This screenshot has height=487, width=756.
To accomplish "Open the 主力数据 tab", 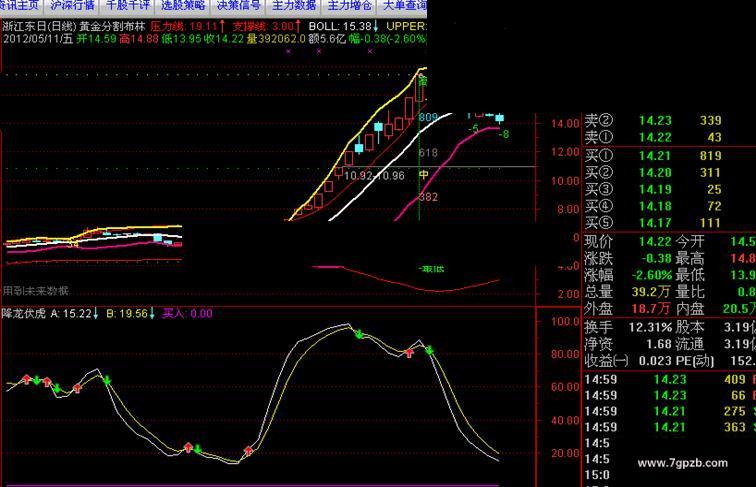I will pos(294,5).
